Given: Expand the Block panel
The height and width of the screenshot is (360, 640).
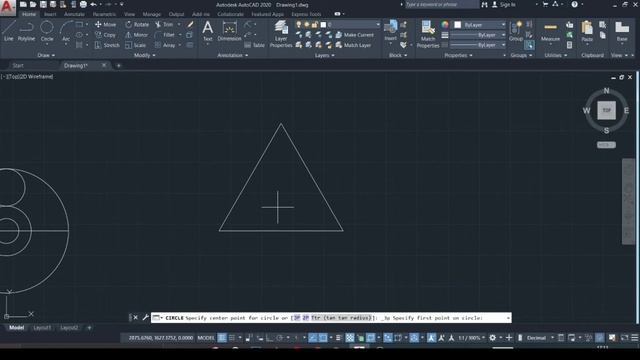Looking at the screenshot, I should (x=398, y=55).
